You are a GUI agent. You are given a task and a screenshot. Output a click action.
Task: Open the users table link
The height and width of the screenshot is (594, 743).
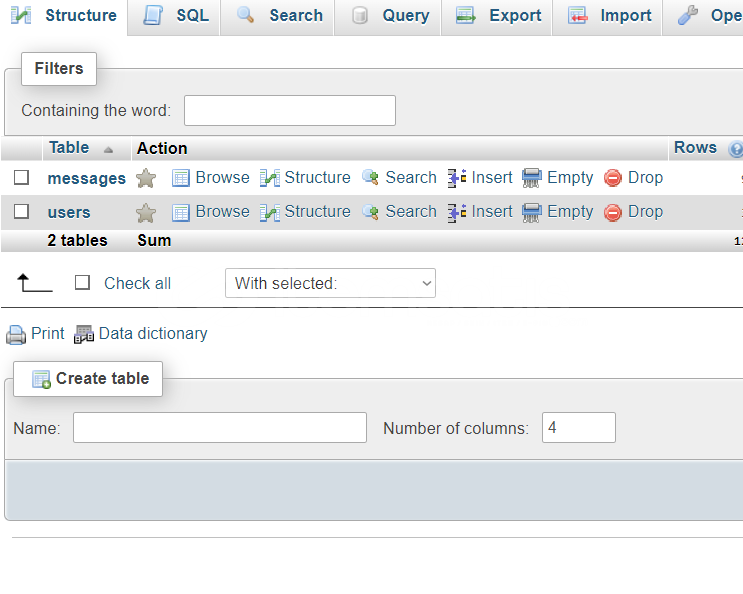(x=69, y=212)
